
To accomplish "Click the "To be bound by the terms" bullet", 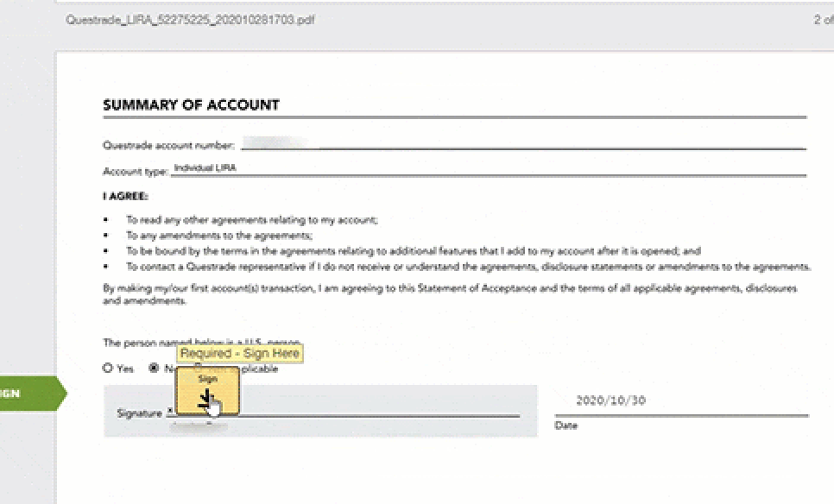I will coord(413,251).
